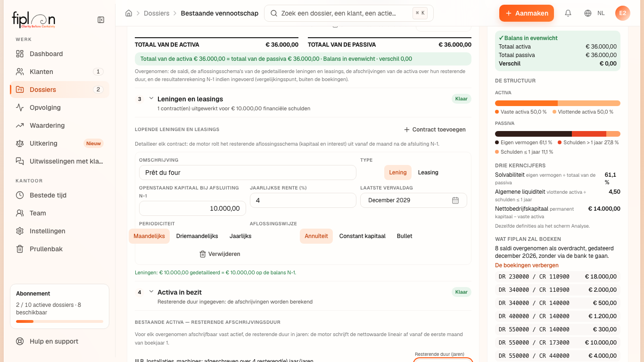644x362 pixels.
Task: Open the E2 user avatar menu
Action: tap(623, 13)
